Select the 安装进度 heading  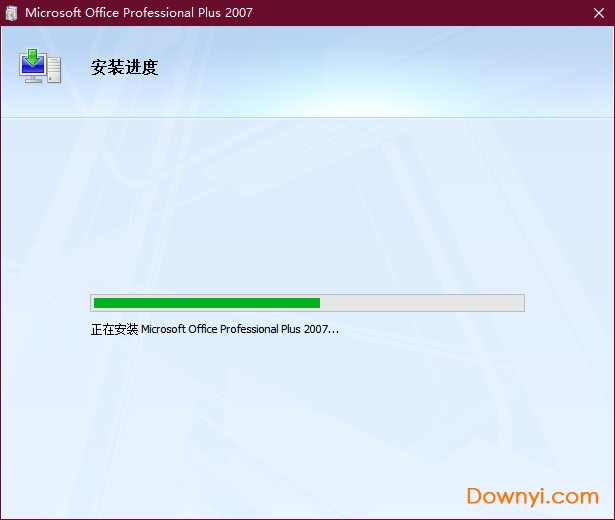tap(125, 68)
